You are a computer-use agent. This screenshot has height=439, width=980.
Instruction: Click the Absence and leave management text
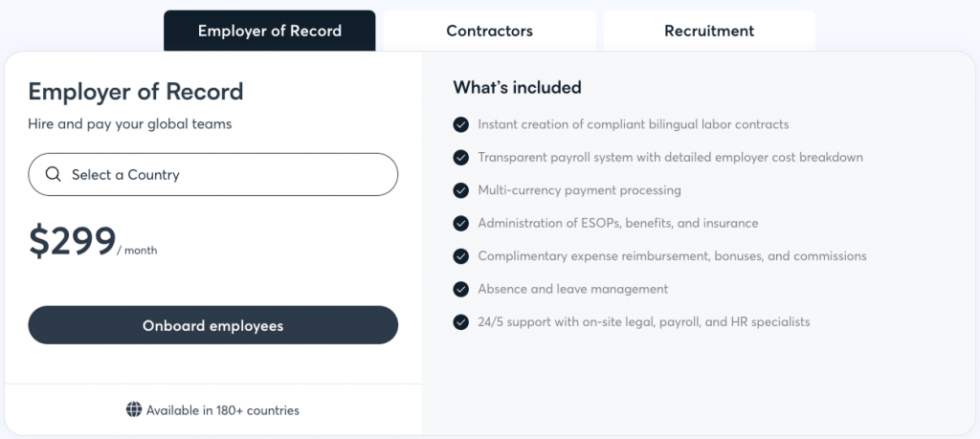click(x=572, y=289)
